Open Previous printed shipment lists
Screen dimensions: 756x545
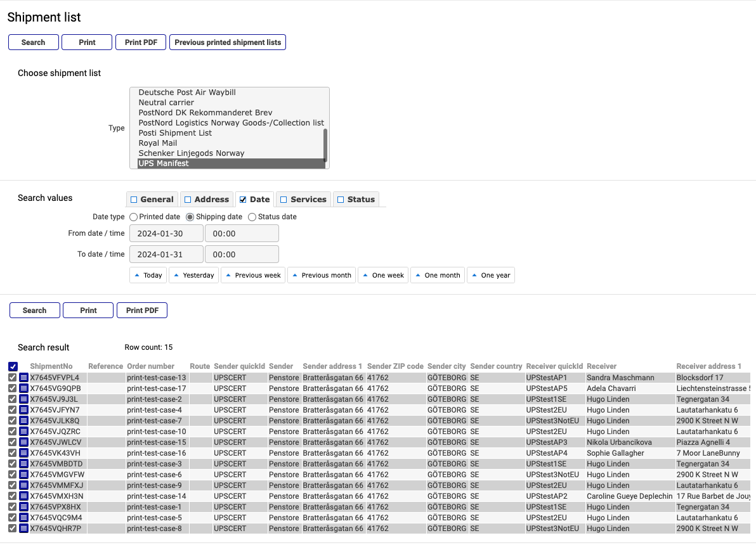click(228, 42)
